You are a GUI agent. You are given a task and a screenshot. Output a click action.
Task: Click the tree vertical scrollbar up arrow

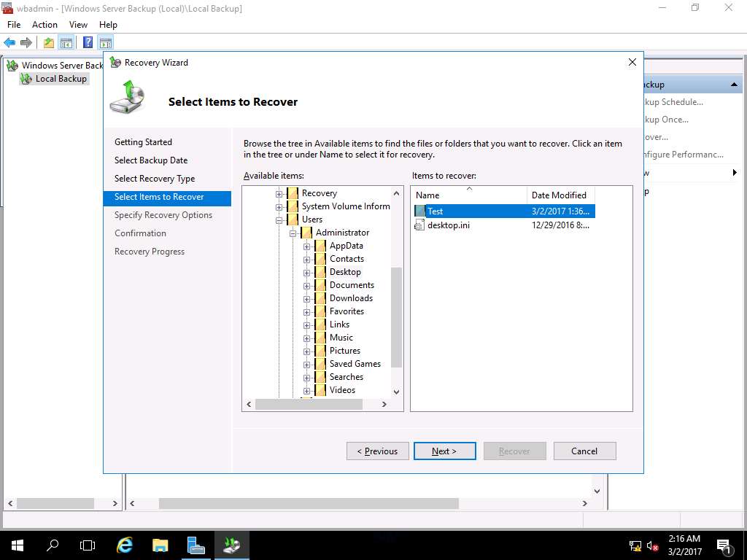tap(396, 193)
